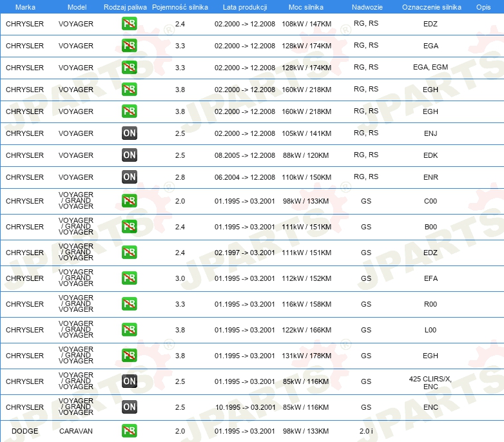Click the Pojemność silnika column header
504x442 pixels.
180,7
